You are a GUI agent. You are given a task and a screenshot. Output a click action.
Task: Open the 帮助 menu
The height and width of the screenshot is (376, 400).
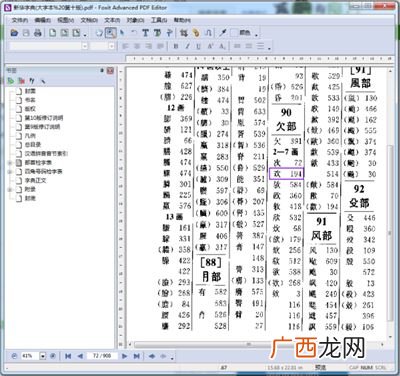pos(182,20)
